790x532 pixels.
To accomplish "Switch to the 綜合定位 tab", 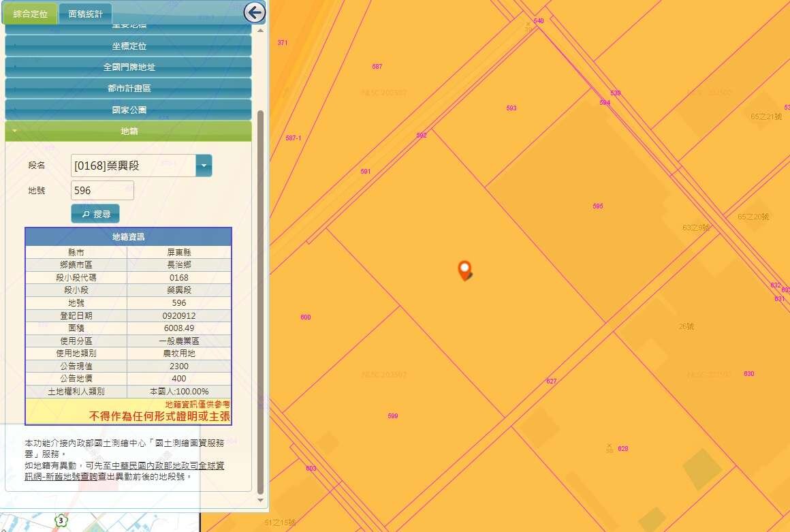I will click(x=30, y=14).
